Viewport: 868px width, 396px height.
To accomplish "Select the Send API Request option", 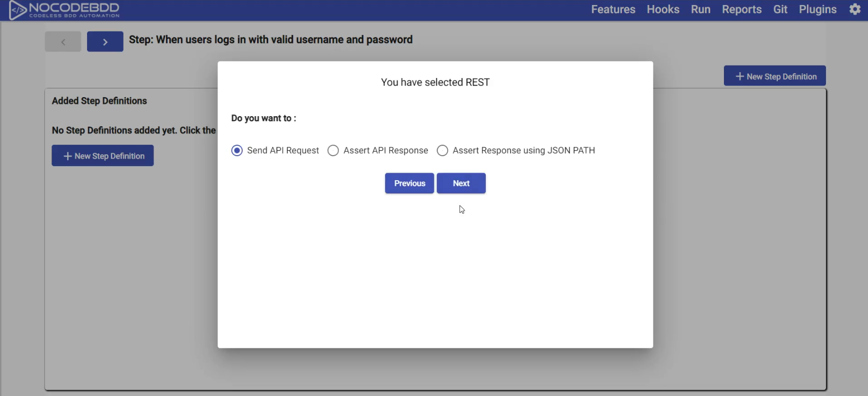I will pos(237,150).
